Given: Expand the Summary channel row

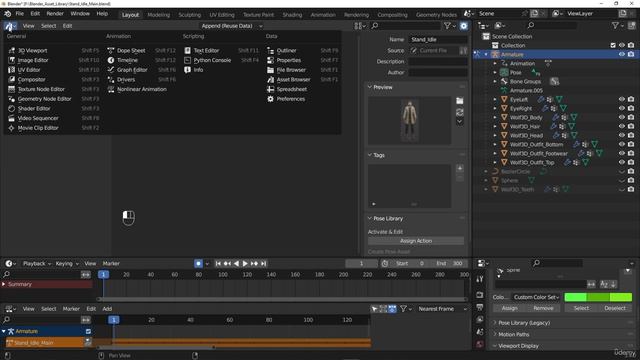Looking at the screenshot, I should point(4,284).
